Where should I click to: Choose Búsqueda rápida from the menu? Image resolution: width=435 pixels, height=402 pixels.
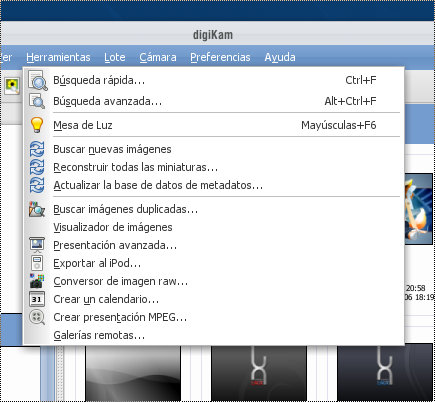click(213, 80)
